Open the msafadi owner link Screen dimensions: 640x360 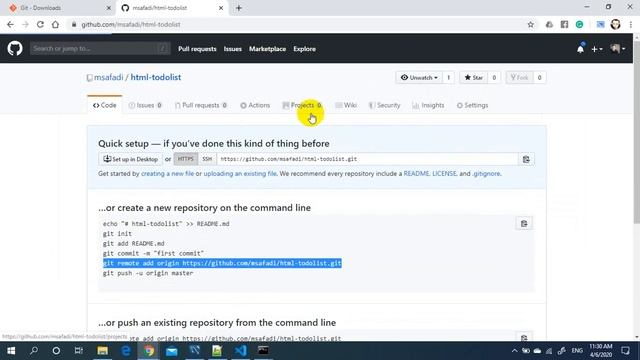tap(109, 77)
